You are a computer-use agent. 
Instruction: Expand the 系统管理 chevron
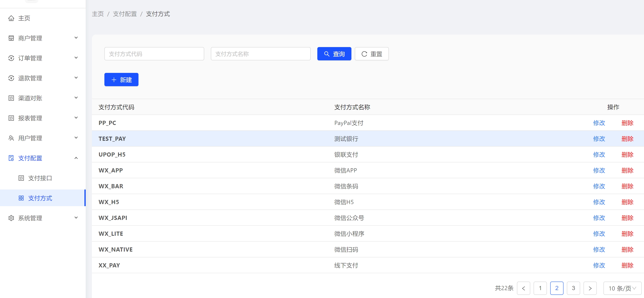(x=76, y=218)
